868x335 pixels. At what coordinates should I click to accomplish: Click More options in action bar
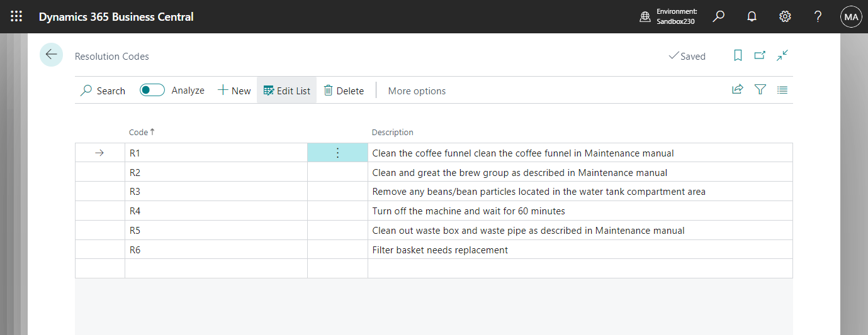click(417, 91)
